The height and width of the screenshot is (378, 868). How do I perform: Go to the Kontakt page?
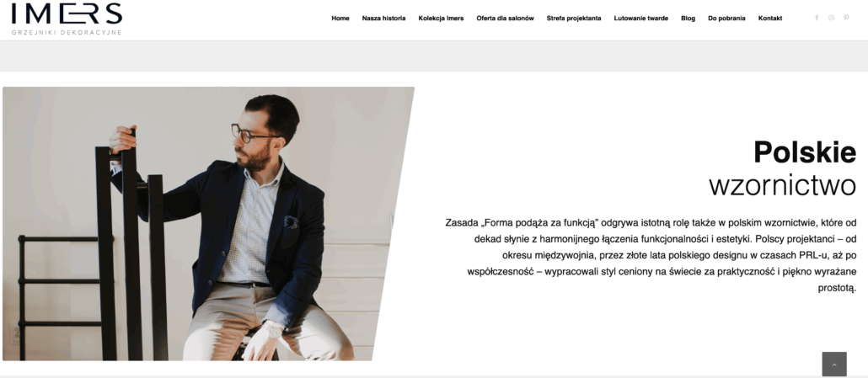point(770,19)
